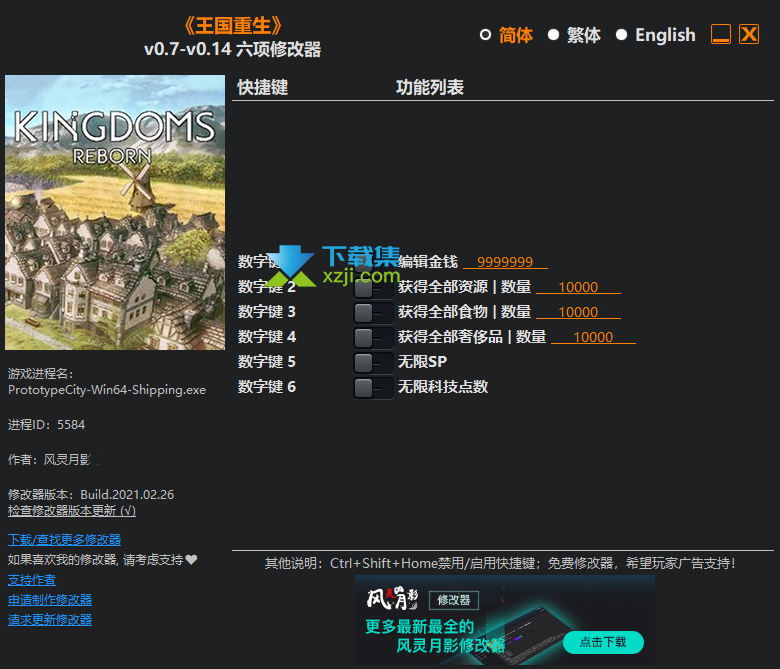Click the 修改器 badge in the banner
Screen dimensions: 780x669
coord(454,600)
